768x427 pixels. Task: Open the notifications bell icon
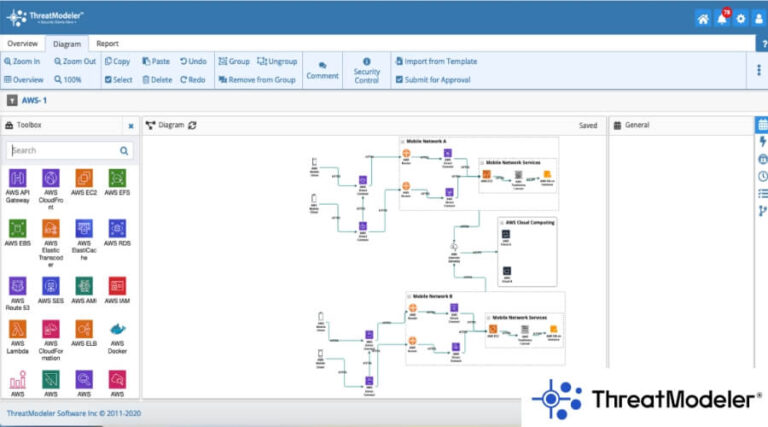(x=721, y=19)
